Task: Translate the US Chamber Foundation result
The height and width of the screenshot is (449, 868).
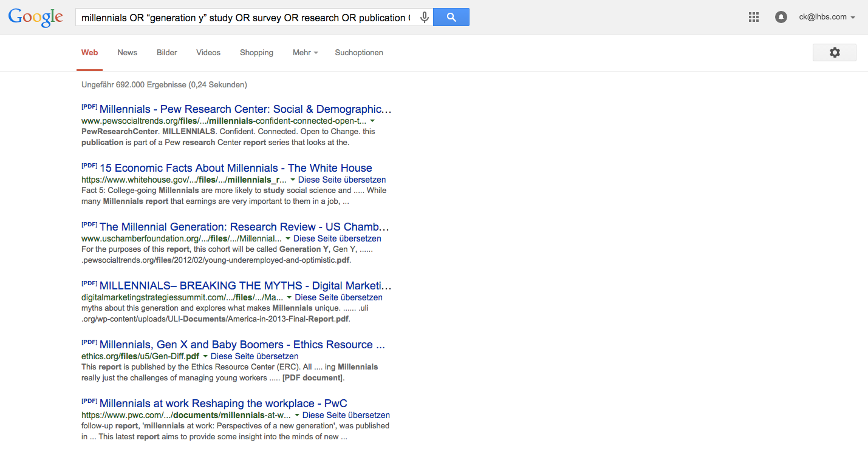Action: (x=337, y=239)
